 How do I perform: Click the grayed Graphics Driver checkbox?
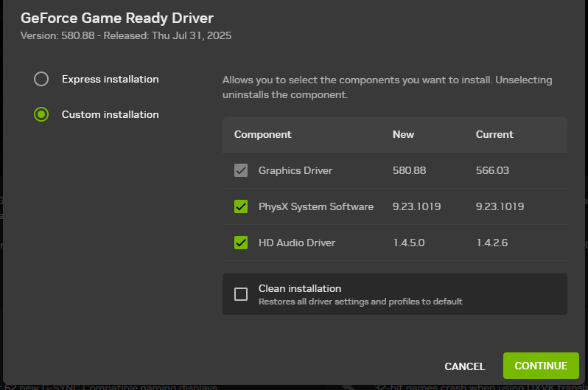241,170
